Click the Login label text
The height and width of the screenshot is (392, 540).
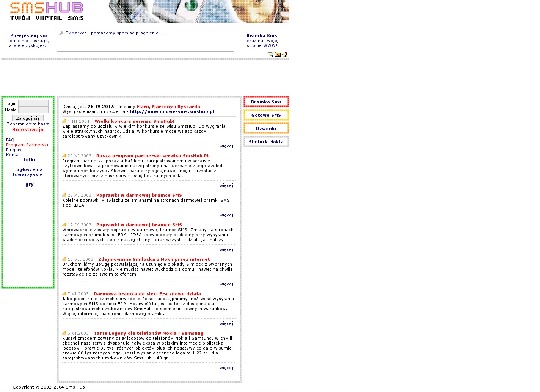(11, 103)
